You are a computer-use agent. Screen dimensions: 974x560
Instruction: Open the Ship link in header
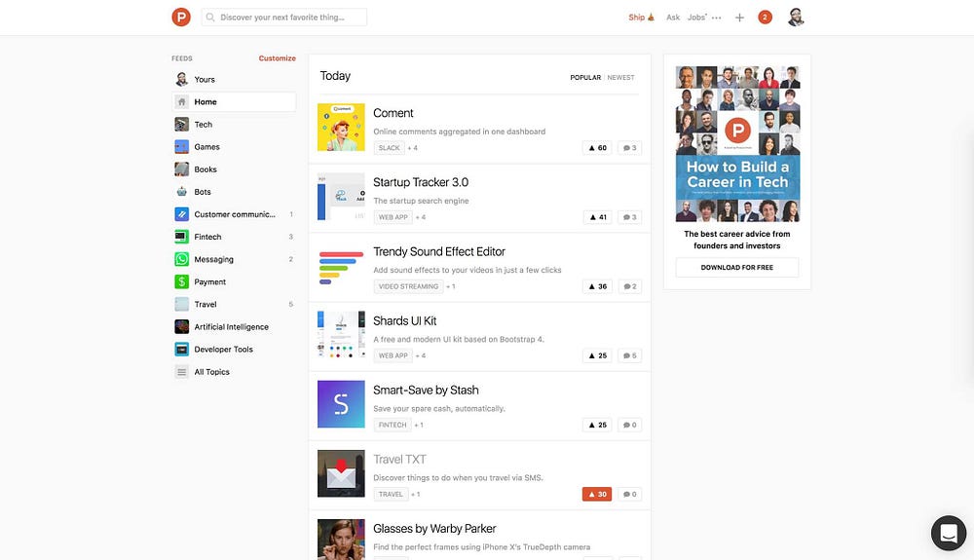pos(641,18)
